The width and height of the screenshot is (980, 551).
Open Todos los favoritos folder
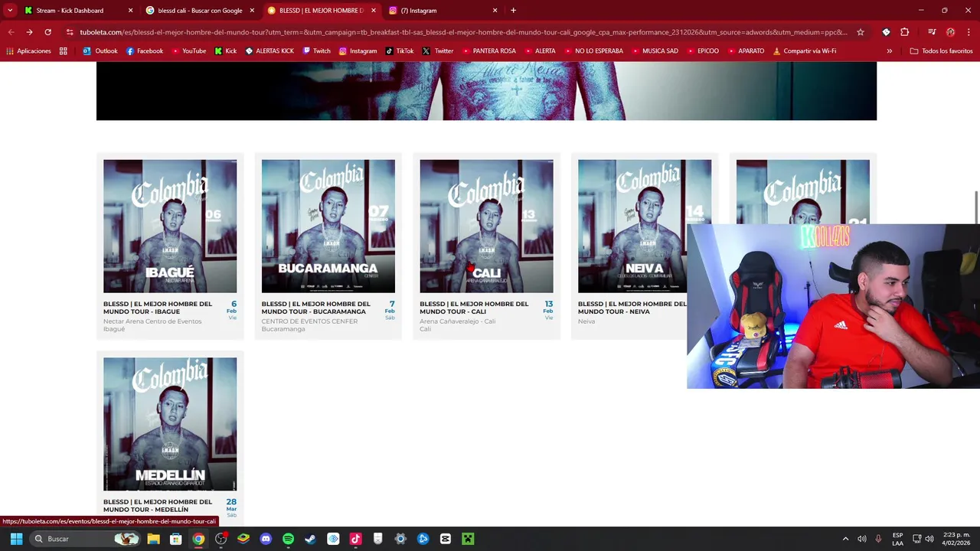pos(941,51)
